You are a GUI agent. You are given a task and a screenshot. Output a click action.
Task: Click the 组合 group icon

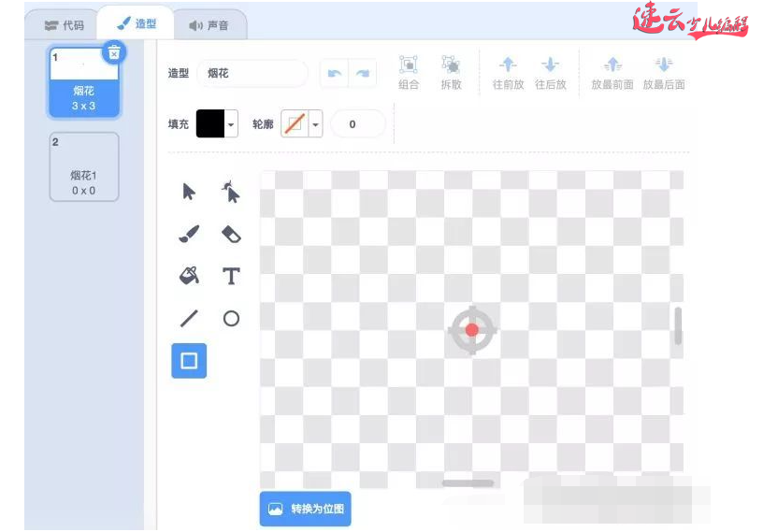click(409, 72)
